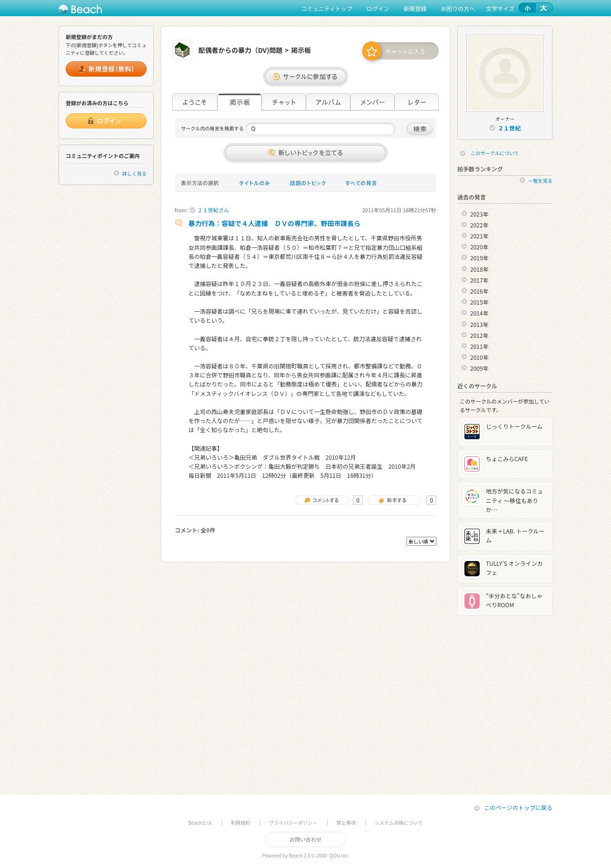Open owner ２１世紀 profile link
The height and width of the screenshot is (868, 611).
510,128
